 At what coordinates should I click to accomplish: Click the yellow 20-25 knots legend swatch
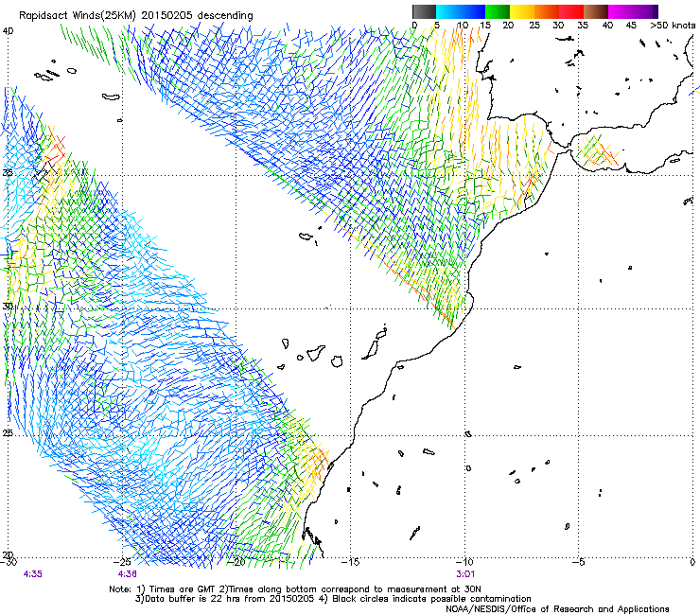coord(522,11)
